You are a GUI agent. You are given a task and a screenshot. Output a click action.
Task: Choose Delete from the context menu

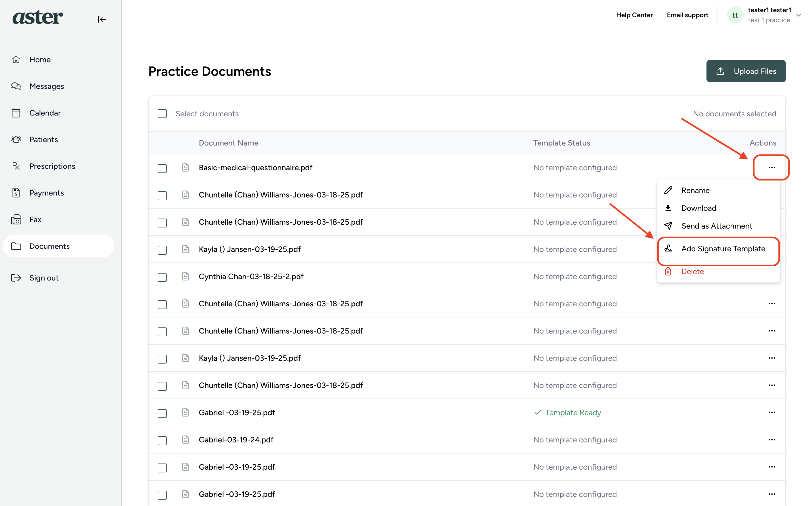pyautogui.click(x=718, y=271)
